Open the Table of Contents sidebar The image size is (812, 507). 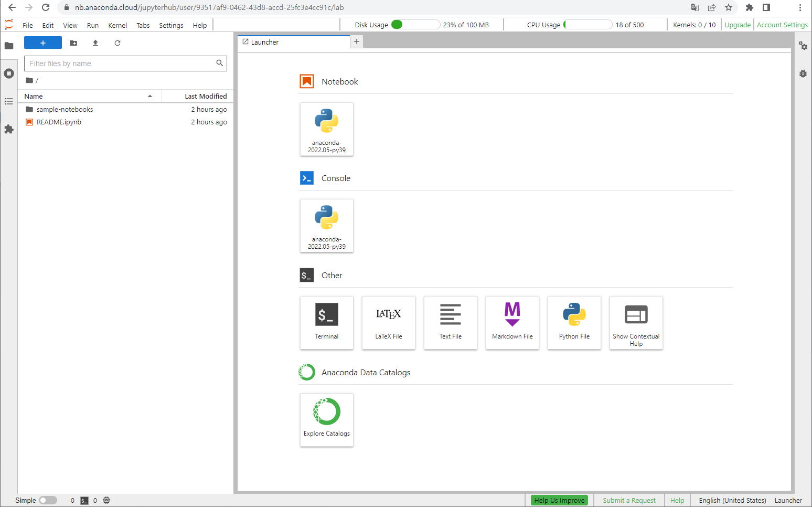tap(9, 101)
